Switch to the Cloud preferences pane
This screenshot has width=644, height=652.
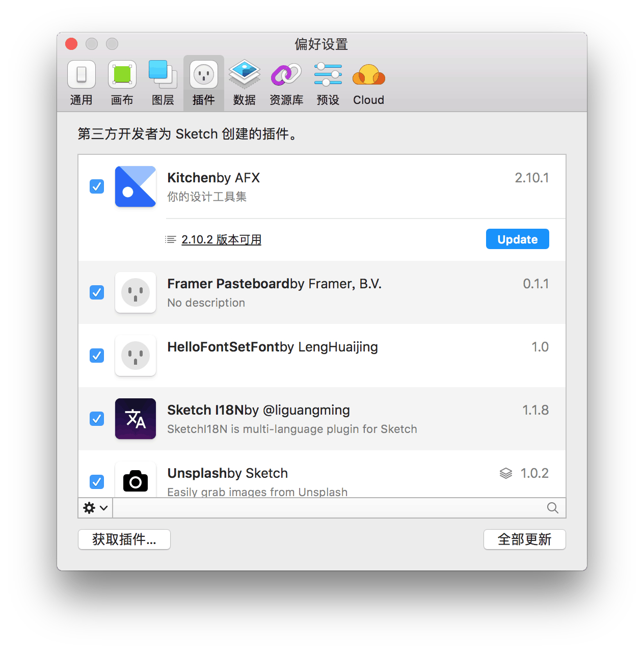pyautogui.click(x=369, y=83)
